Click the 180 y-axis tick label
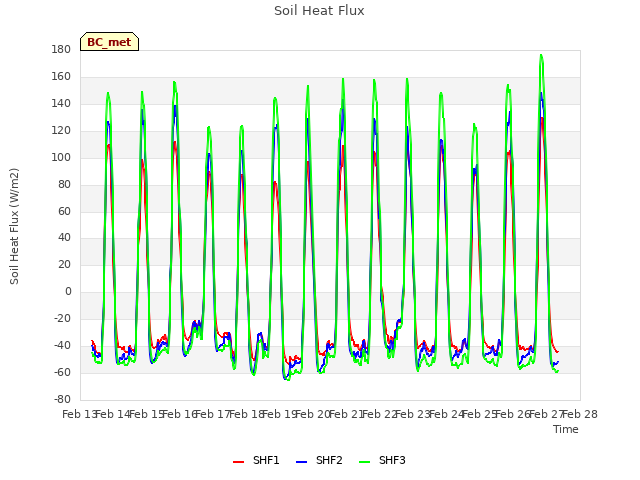640x480 pixels. [61, 50]
